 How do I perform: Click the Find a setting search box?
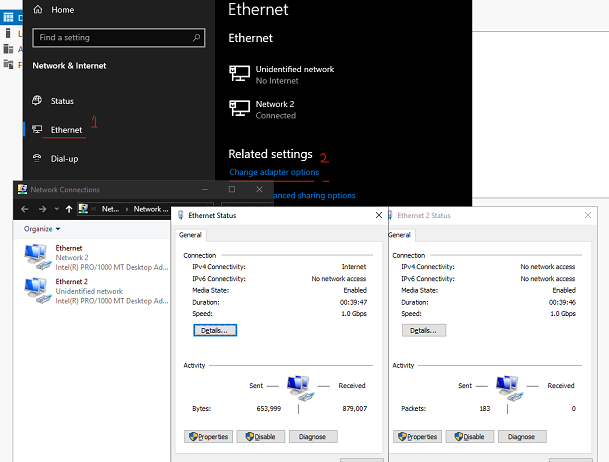118,38
